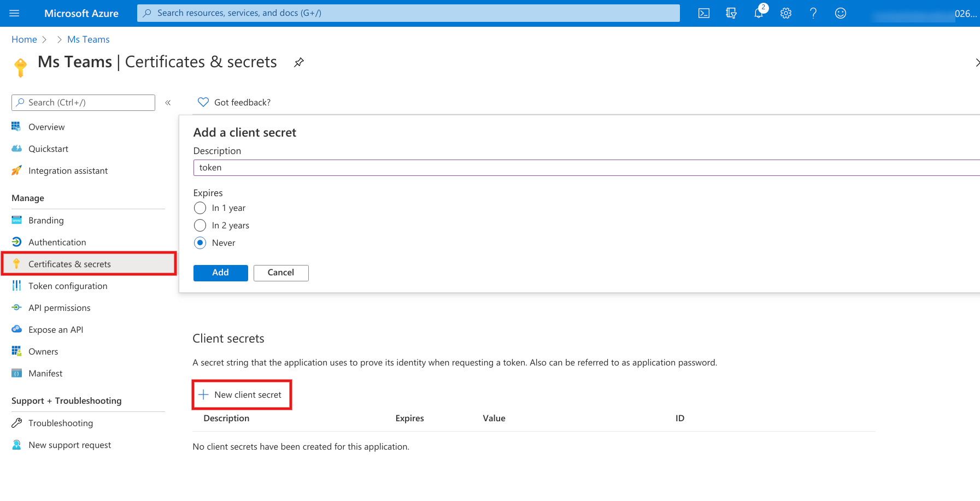Click the Cancel button
Viewport: 980px width, 501px height.
coord(280,273)
